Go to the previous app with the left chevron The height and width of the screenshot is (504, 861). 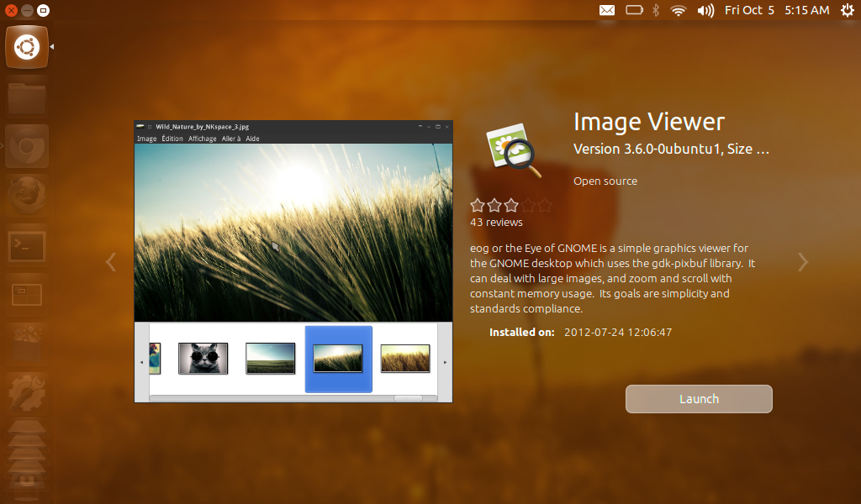coord(110,262)
